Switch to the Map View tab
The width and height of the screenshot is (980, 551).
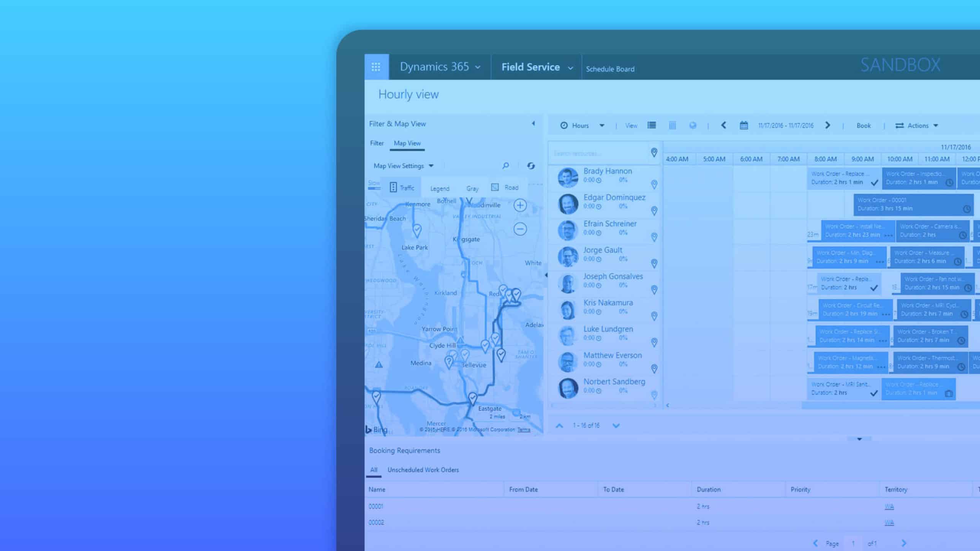[407, 143]
